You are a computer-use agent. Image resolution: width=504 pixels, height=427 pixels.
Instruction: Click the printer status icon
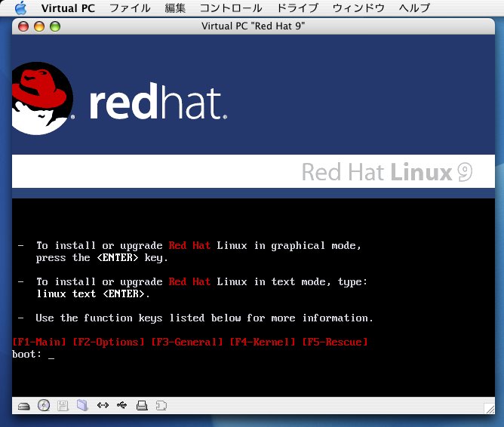click(142, 405)
